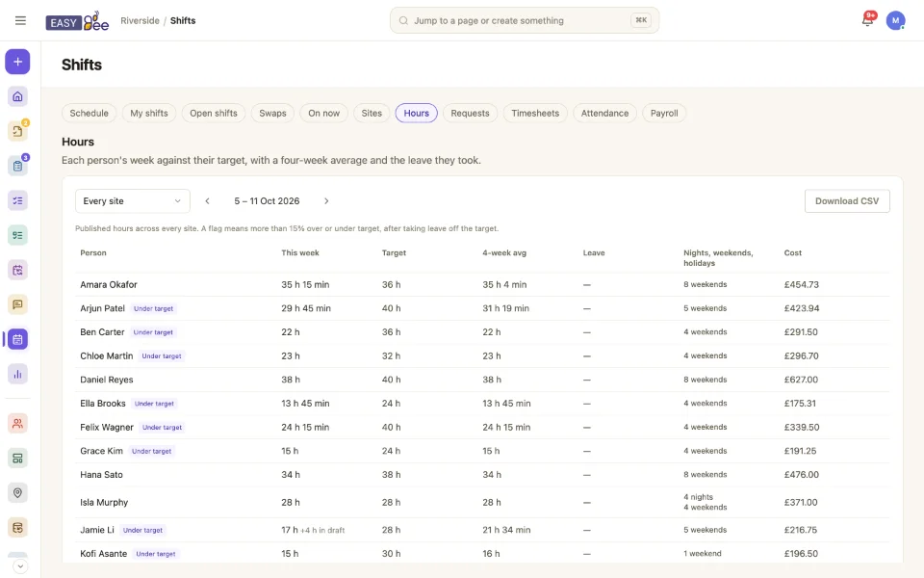Screen dimensions: 924x578
Task: Go to the next week
Action: (x=326, y=201)
